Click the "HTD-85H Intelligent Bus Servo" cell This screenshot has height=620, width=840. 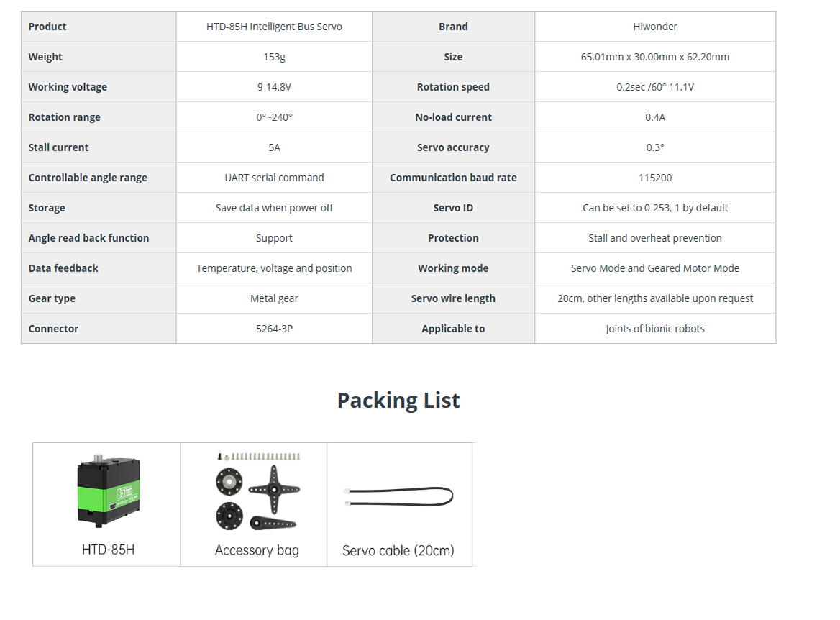click(274, 27)
